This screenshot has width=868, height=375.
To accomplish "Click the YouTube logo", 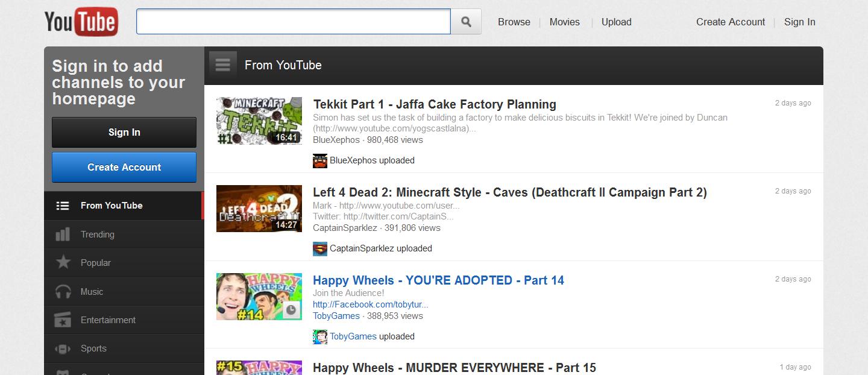I will 81,22.
